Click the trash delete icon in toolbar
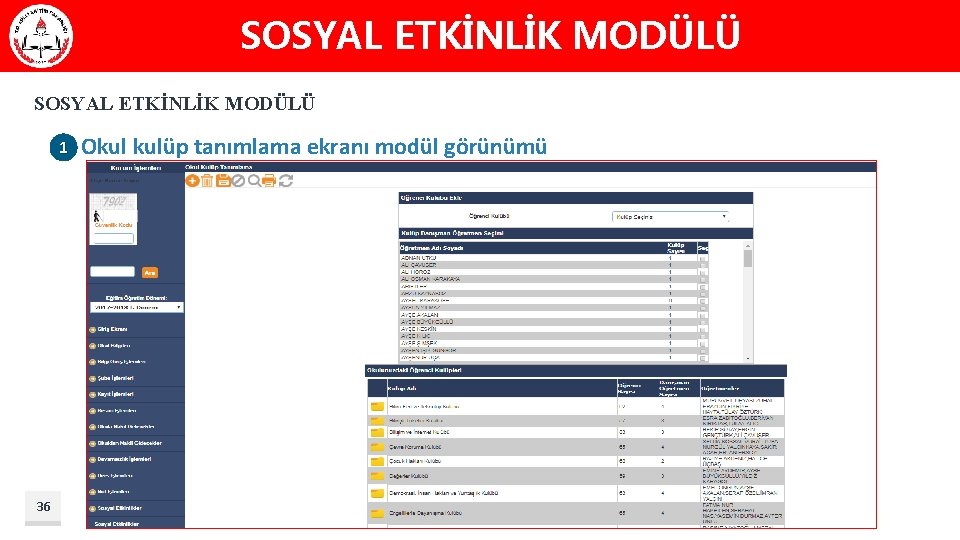The width and height of the screenshot is (960, 540). tap(207, 181)
